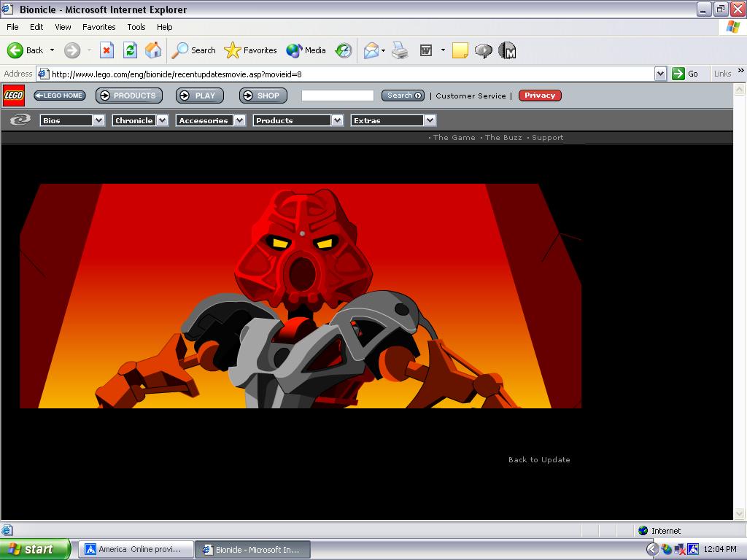Open the Favorites star toolbar button
747x560 pixels.
click(x=250, y=50)
